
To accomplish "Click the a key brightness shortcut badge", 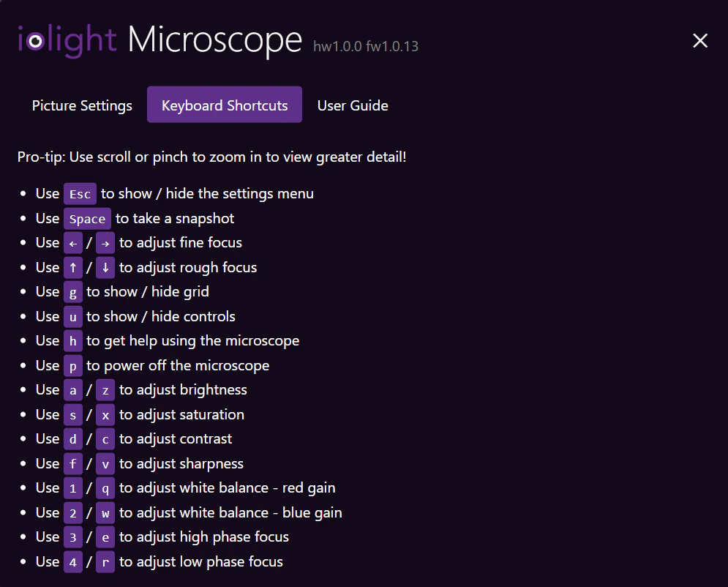I will [x=72, y=389].
